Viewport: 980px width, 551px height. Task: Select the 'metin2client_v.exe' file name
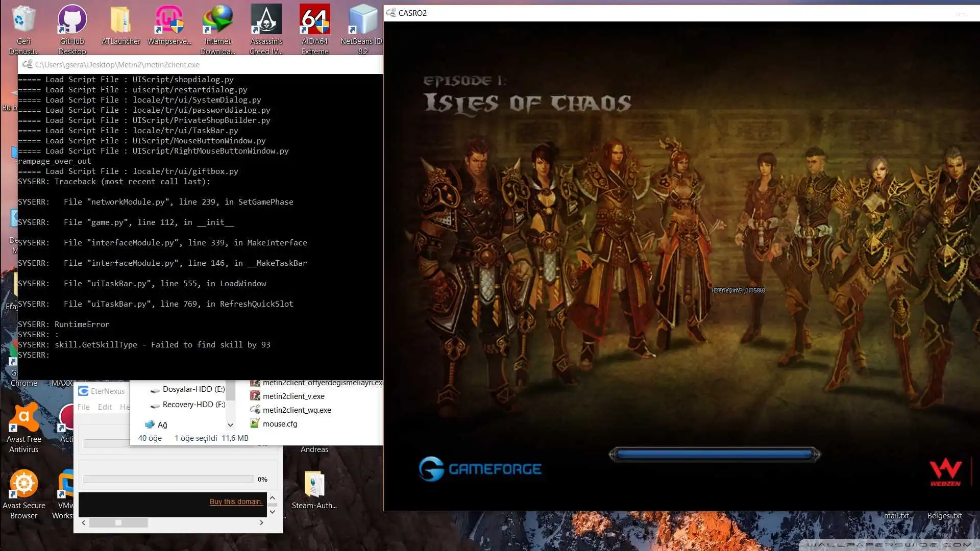click(x=293, y=396)
